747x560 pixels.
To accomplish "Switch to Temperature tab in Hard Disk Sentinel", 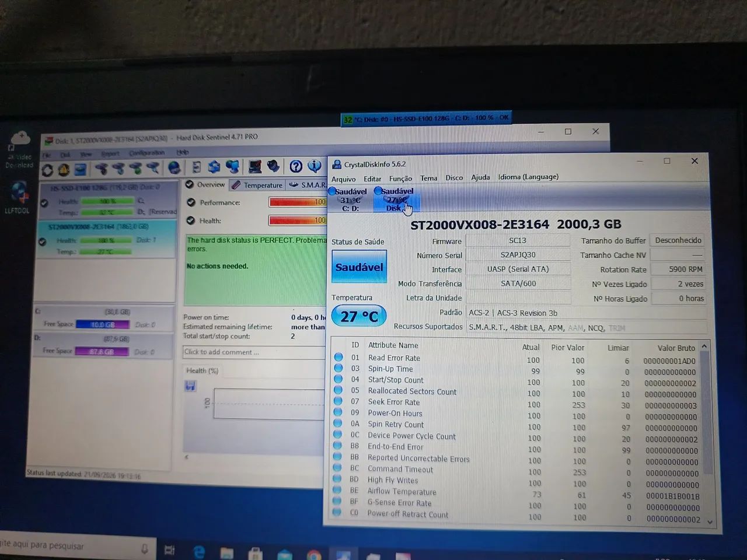I will (257, 185).
